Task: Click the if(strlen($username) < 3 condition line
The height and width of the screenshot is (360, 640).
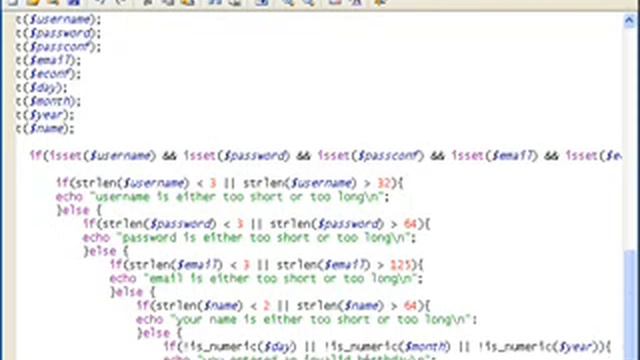Action: point(230,183)
